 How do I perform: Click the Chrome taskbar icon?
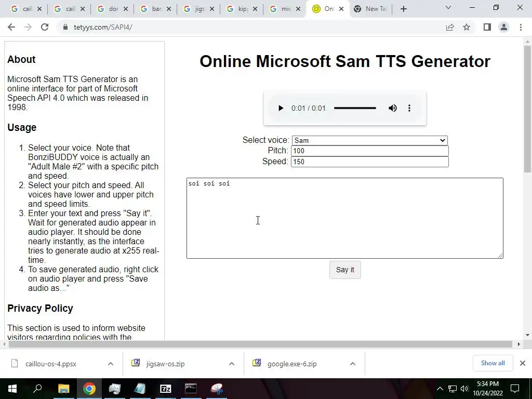click(x=89, y=389)
